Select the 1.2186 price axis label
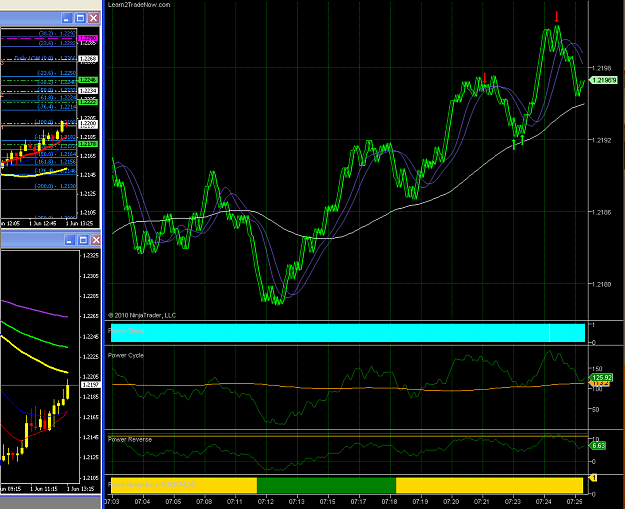This screenshot has height=509, width=625. tap(601, 212)
